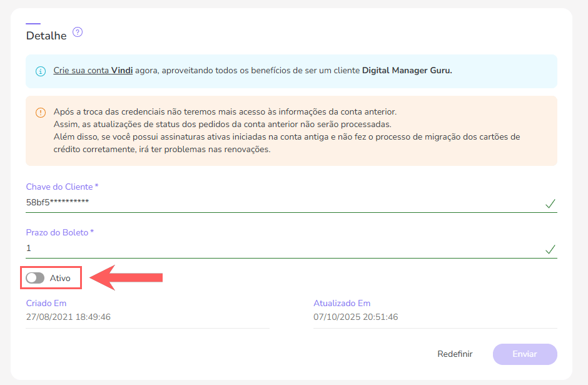This screenshot has width=588, height=385.
Task: Click the green checkmark beside Chave do Cliente
Action: point(550,203)
